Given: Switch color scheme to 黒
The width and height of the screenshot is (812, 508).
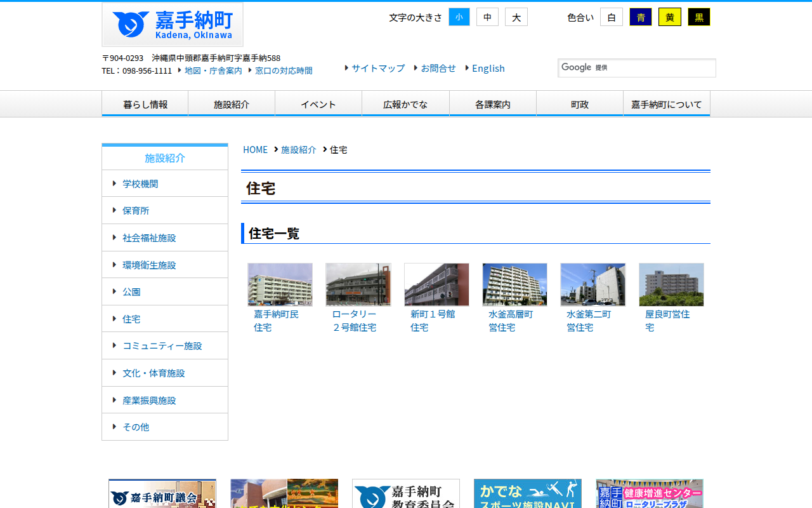Looking at the screenshot, I should 698,17.
